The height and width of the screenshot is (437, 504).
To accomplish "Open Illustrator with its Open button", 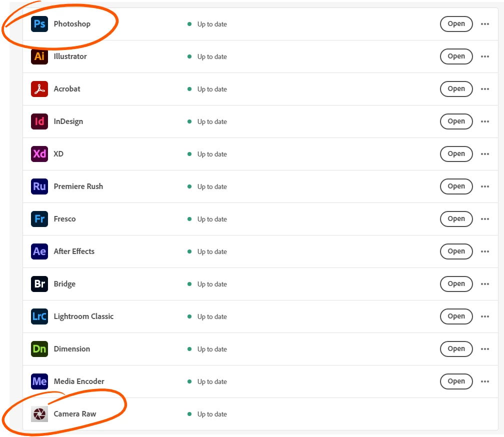I will tap(456, 56).
